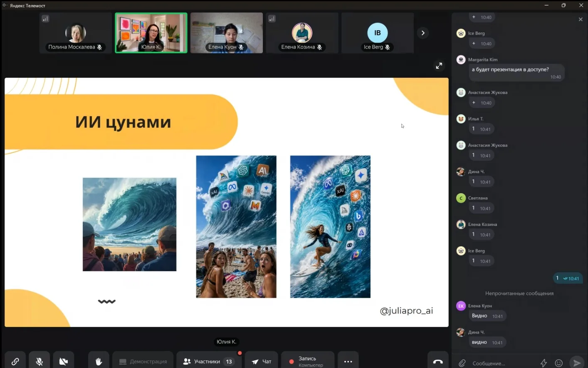The image size is (588, 368).
Task: Click Светлана's green avatar in chat
Action: 461,198
